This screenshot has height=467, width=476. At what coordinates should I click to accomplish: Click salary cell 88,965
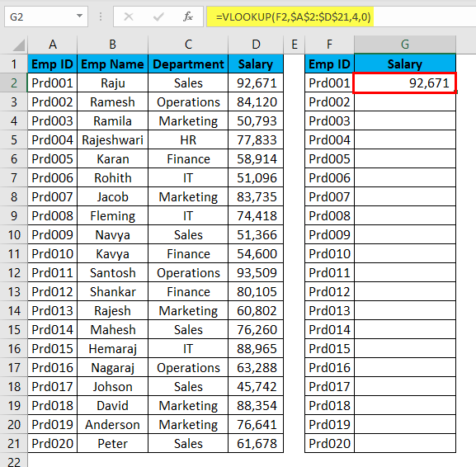(x=256, y=348)
